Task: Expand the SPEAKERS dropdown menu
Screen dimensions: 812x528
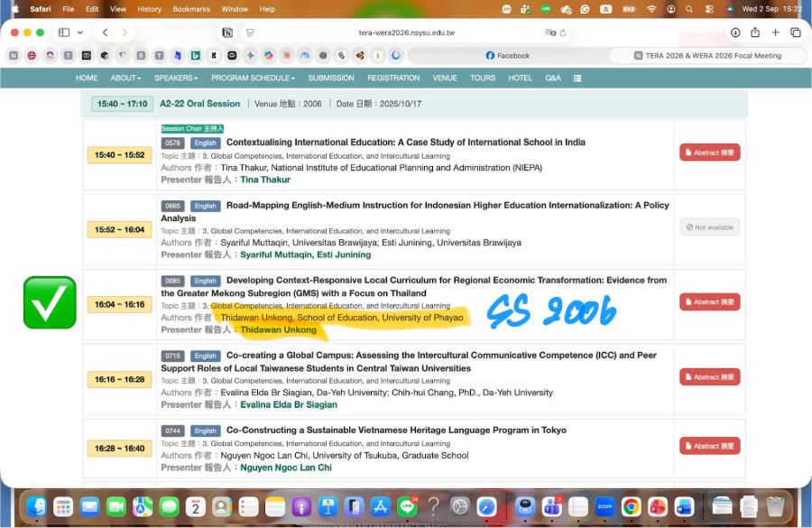Action: tap(176, 78)
